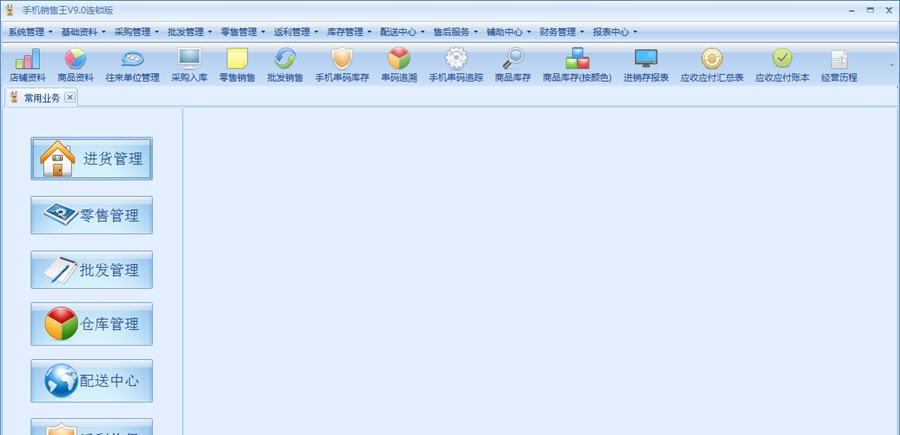Viewport: 900px width, 435px height.
Task: Open the 配送中心 dropdown in menu bar
Action: click(402, 32)
